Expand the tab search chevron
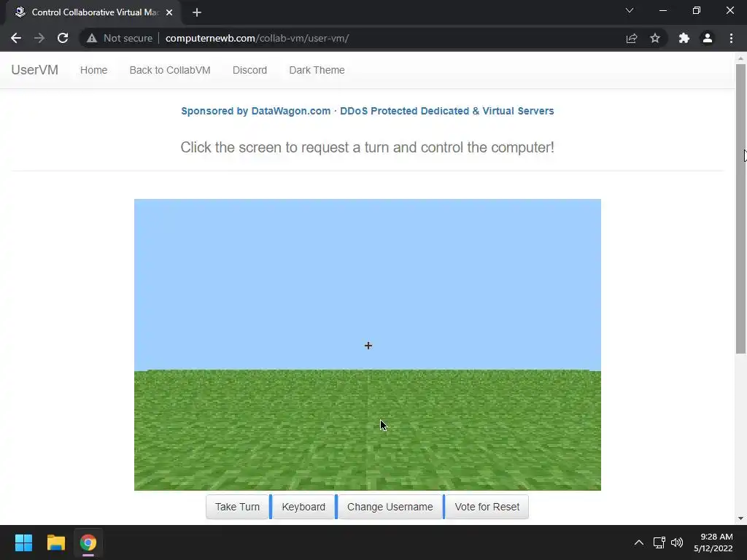747x560 pixels. 630,10
